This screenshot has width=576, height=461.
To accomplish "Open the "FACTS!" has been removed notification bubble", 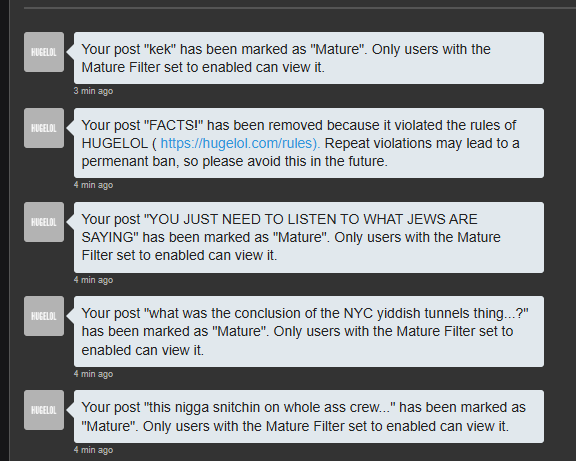I will 309,143.
